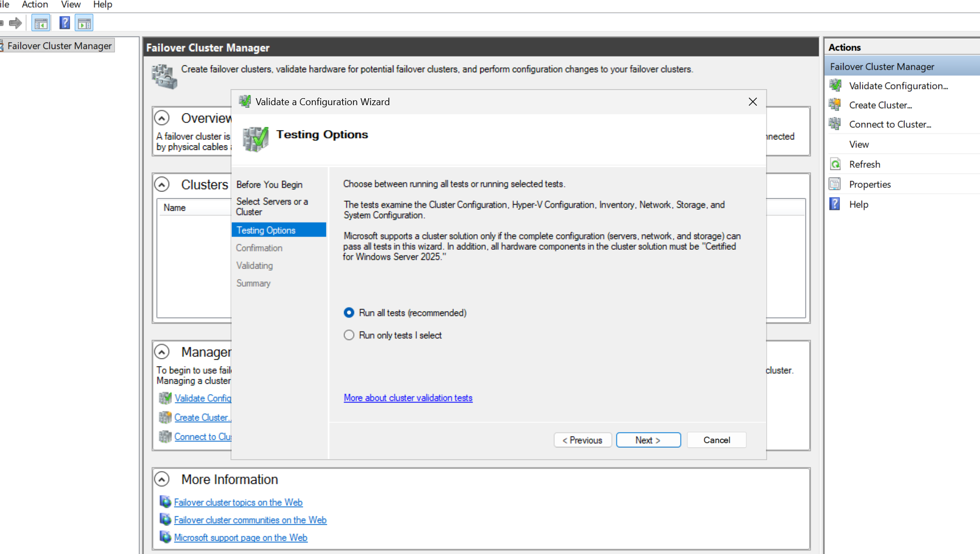Open the View menu
Image resolution: width=980 pixels, height=554 pixels.
click(71, 5)
